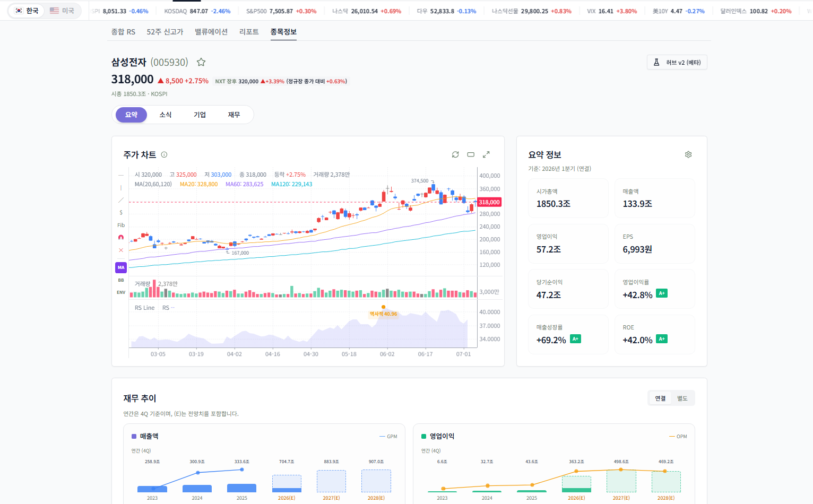Click the GPM legend in 매출액 chart

(x=388, y=437)
